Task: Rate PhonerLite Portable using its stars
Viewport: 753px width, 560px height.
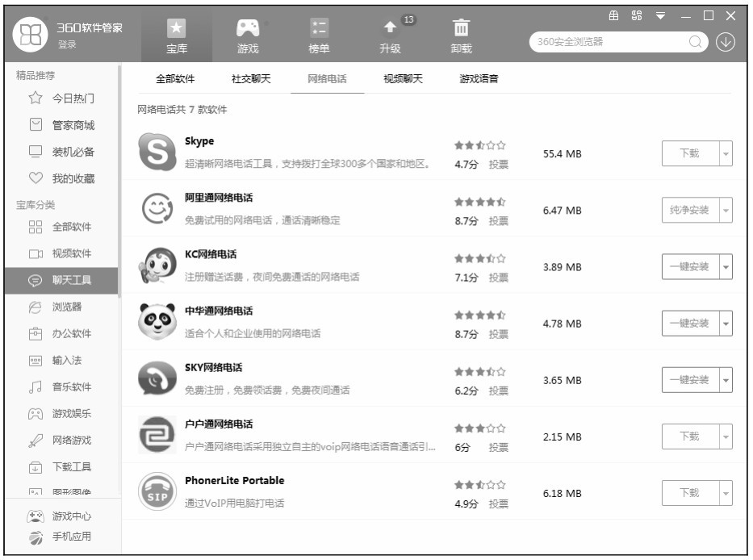Action: point(479,485)
